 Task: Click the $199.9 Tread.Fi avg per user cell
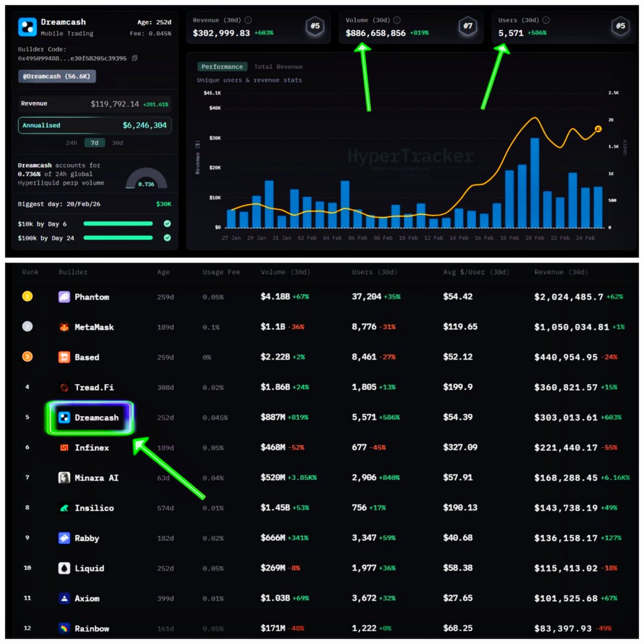point(458,387)
